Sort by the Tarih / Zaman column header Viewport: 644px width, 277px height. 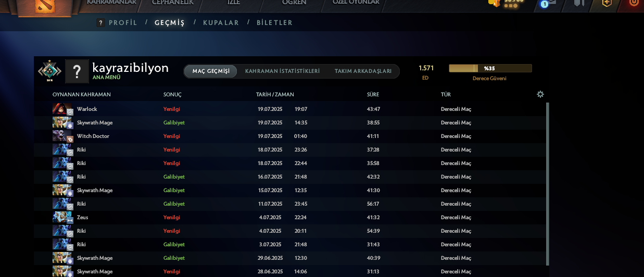coord(275,95)
